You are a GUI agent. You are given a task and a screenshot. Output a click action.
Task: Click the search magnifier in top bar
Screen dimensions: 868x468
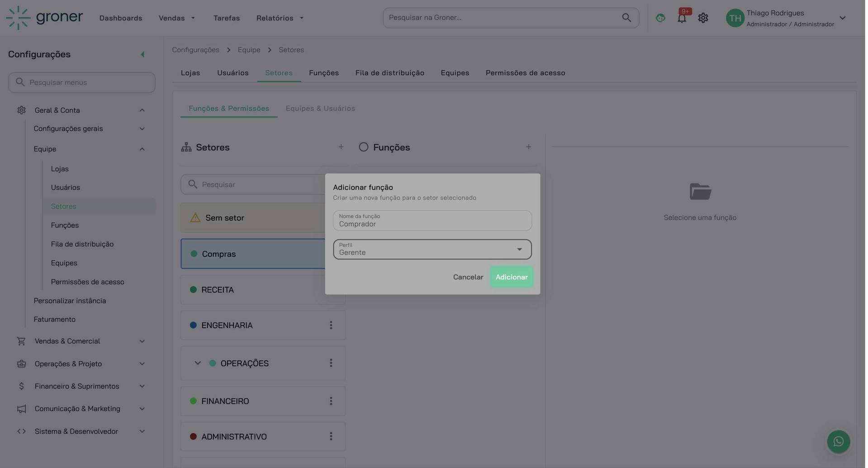click(626, 18)
